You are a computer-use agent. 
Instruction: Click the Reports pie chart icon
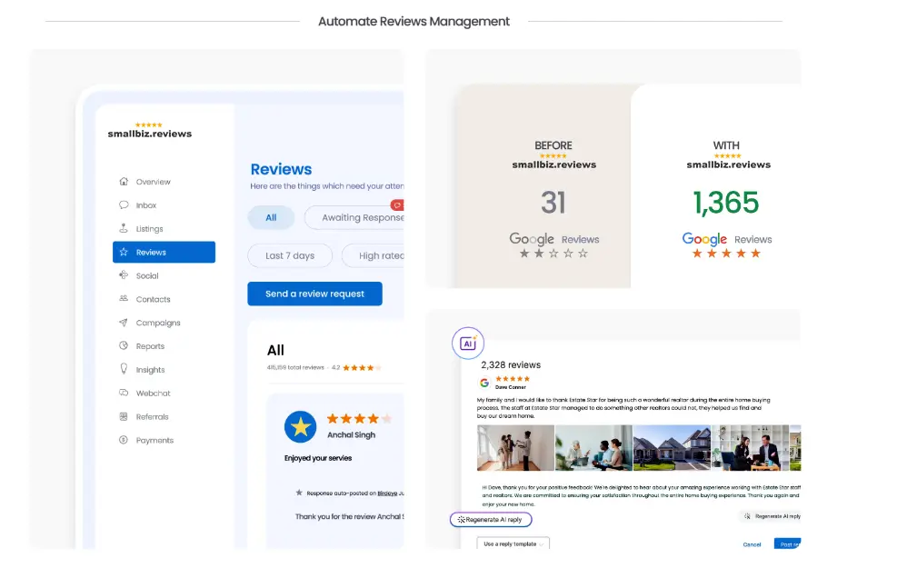(124, 345)
